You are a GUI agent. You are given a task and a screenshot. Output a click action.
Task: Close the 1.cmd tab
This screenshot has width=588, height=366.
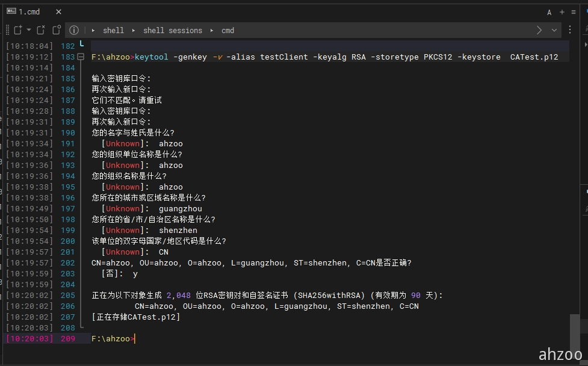pyautogui.click(x=58, y=11)
